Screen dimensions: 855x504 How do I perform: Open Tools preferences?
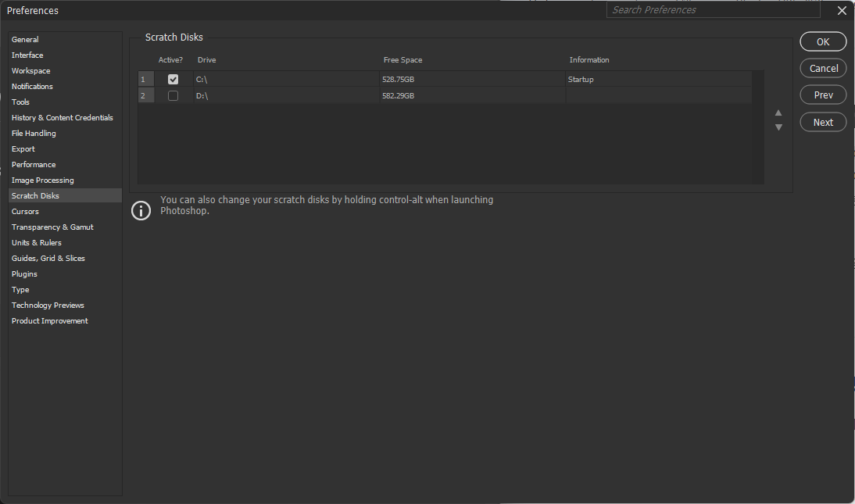point(21,102)
